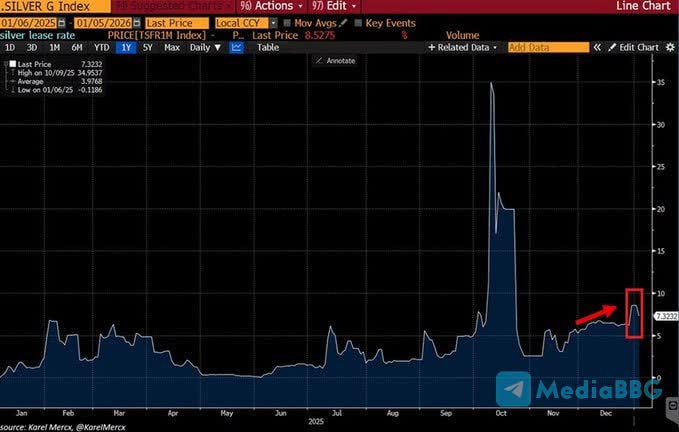
Task: Enable the Key Events checkbox
Action: (x=359, y=21)
